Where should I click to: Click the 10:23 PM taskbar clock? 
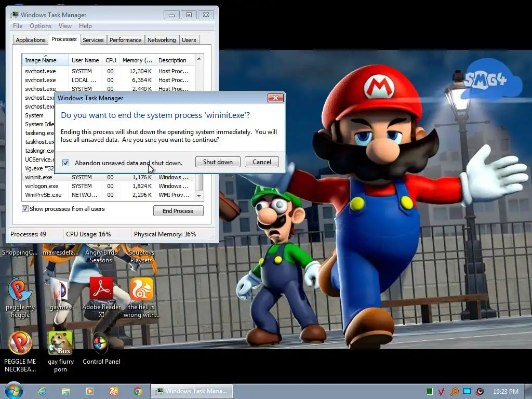pos(506,392)
